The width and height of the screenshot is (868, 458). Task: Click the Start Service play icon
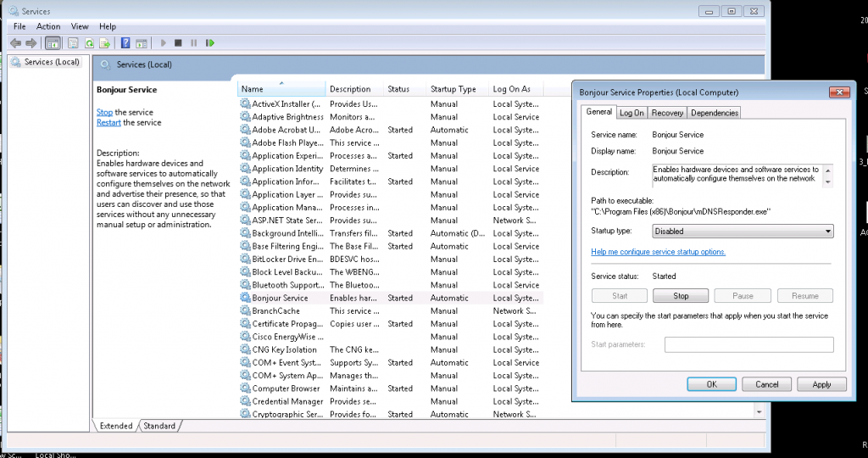[164, 43]
